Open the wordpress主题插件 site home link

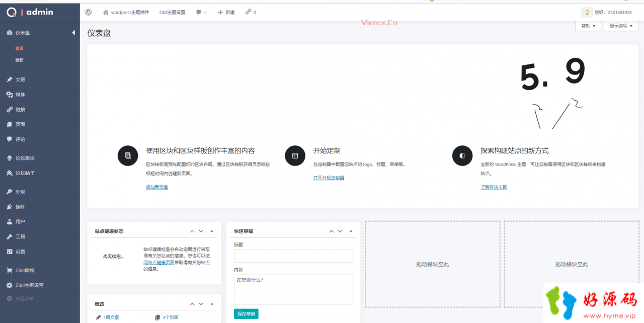coord(126,12)
